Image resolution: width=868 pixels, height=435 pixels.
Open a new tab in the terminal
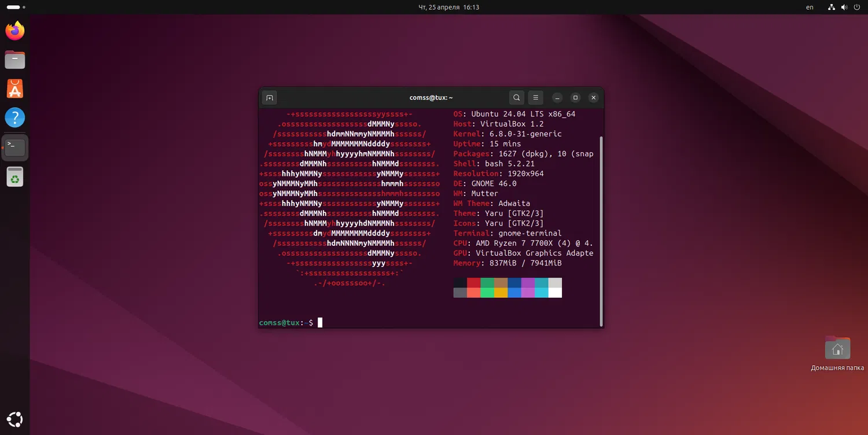point(269,98)
